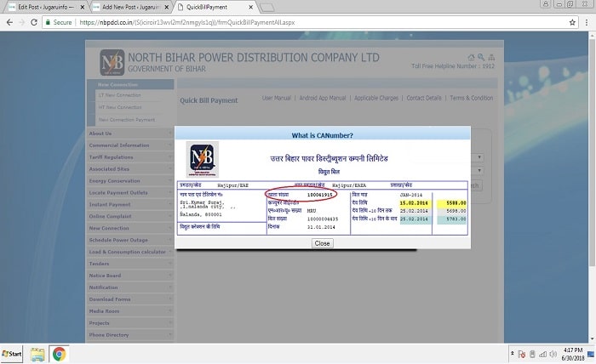Open Tenders in the sidebar

coord(130,264)
